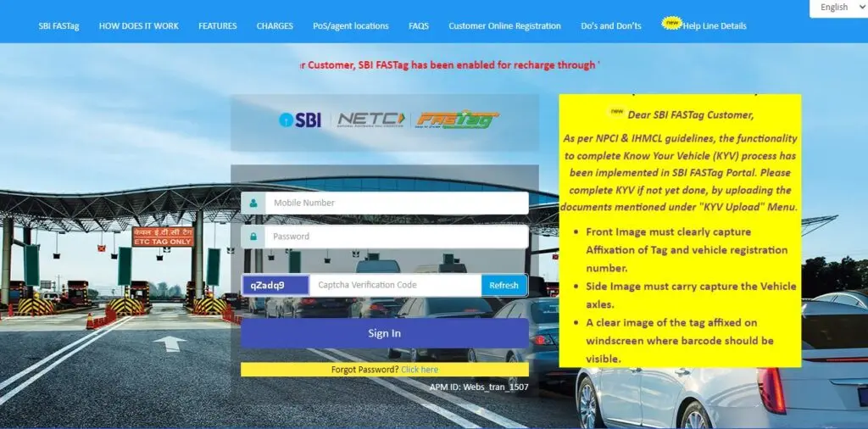Viewport: 868px width, 429px height.
Task: Click the APM ID: Webs_tran_1507 text
Action: click(x=479, y=387)
